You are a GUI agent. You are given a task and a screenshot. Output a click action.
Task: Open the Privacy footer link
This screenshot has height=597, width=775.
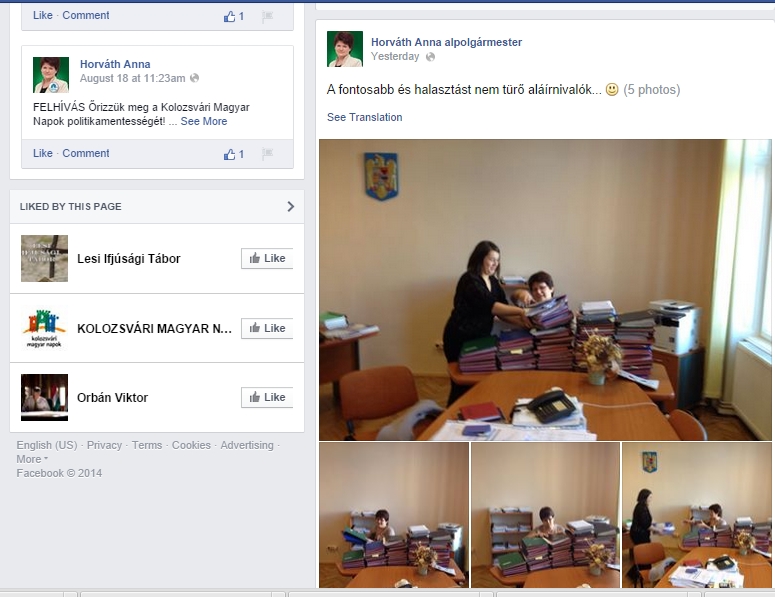[x=104, y=445]
